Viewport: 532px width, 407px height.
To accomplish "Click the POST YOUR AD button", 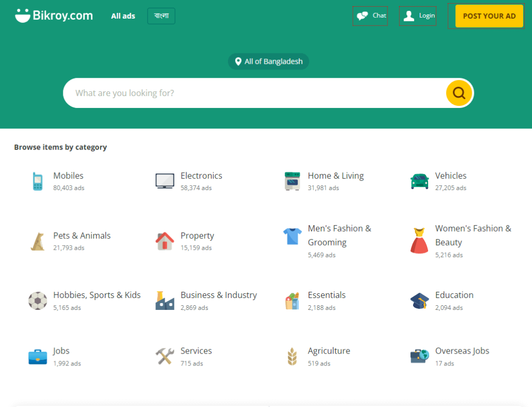I will tap(489, 16).
